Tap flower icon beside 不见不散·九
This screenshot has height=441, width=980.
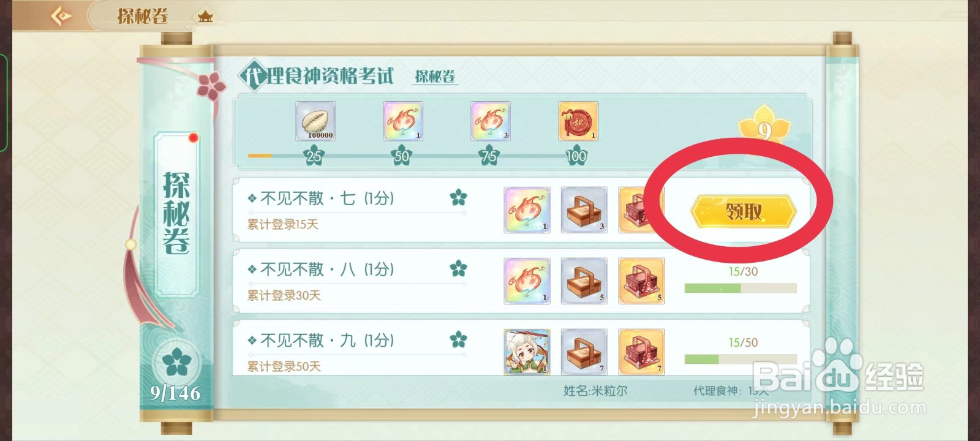(x=458, y=339)
